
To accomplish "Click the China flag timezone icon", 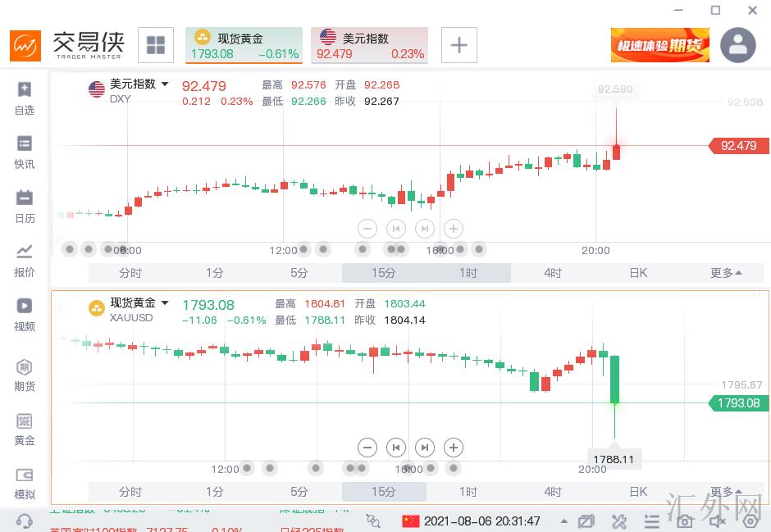I will [411, 521].
